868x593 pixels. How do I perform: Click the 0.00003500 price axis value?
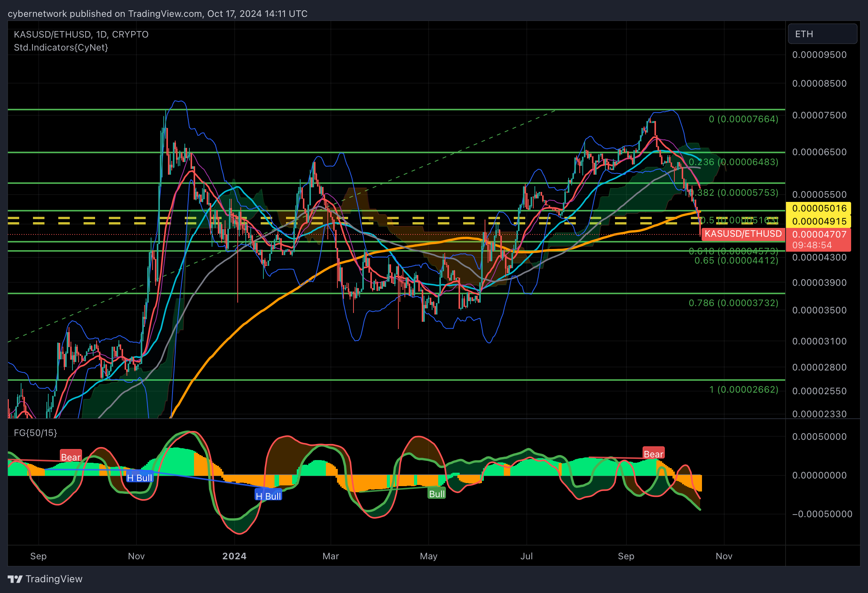pos(819,310)
